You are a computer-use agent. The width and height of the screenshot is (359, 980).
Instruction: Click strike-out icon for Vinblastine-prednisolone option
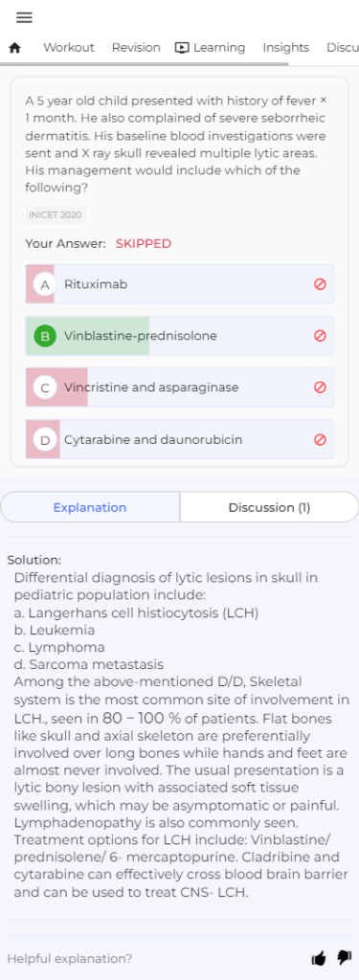(320, 336)
